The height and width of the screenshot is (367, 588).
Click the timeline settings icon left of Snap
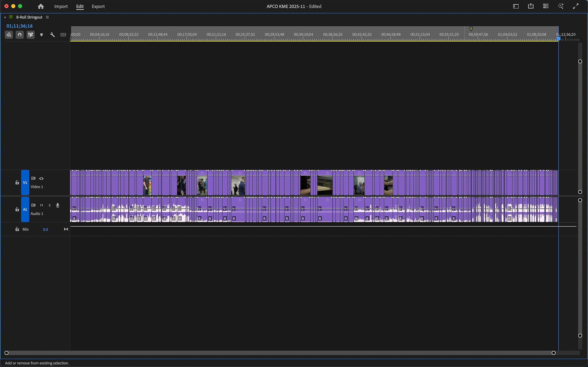tap(9, 35)
